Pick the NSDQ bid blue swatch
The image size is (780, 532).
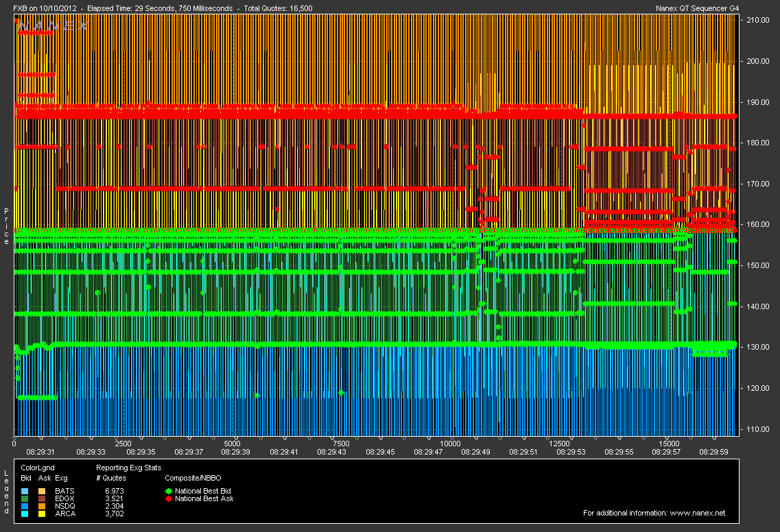click(25, 506)
